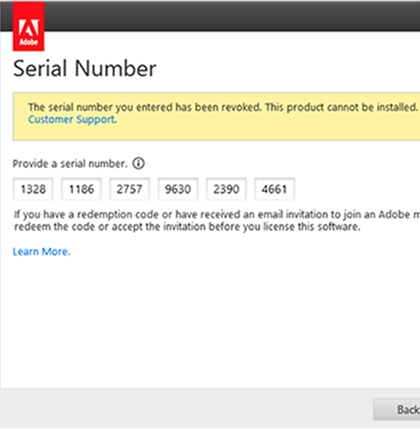Click the "redeem the code or accept" line
The image size is (420, 429).
tap(187, 227)
